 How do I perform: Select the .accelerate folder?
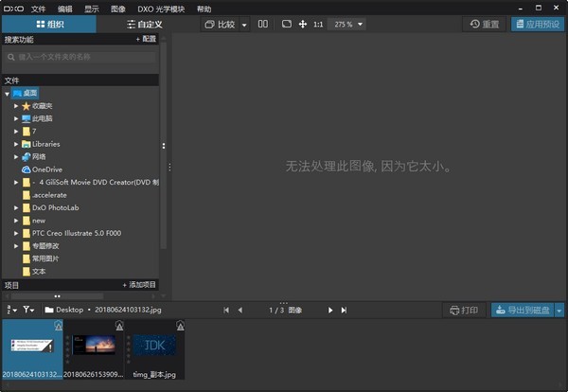point(49,195)
